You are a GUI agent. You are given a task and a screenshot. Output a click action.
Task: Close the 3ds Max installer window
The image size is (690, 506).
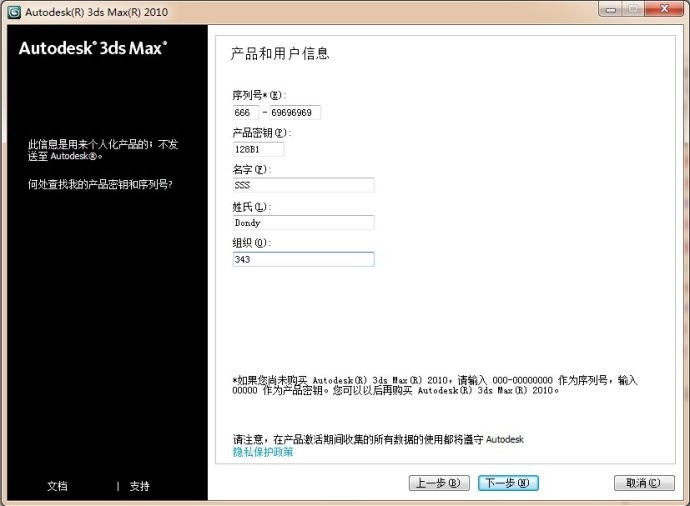click(x=665, y=10)
